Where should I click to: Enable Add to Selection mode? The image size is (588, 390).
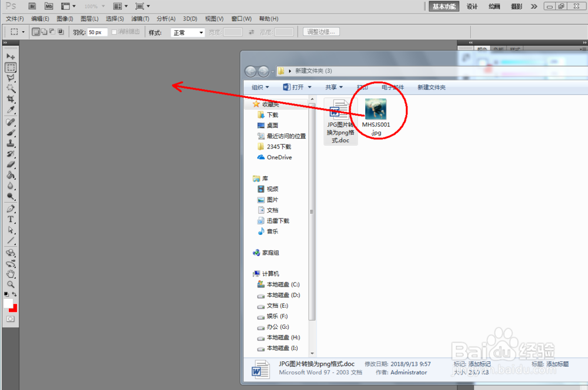[x=44, y=32]
